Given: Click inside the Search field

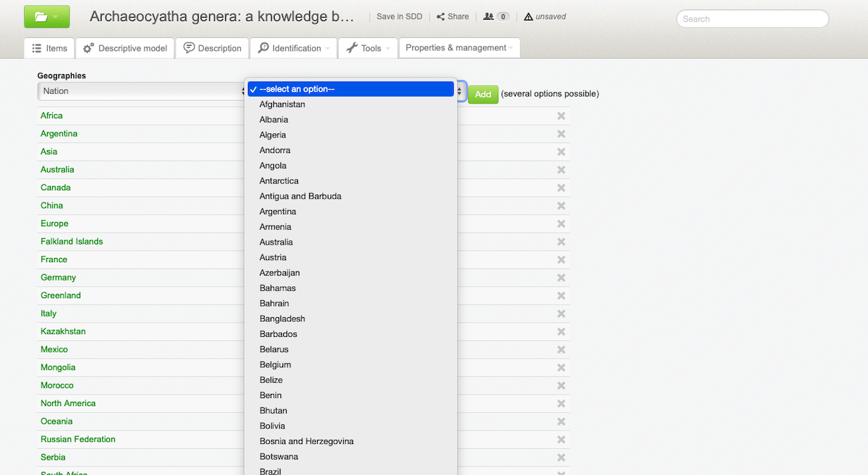Looking at the screenshot, I should click(x=752, y=19).
